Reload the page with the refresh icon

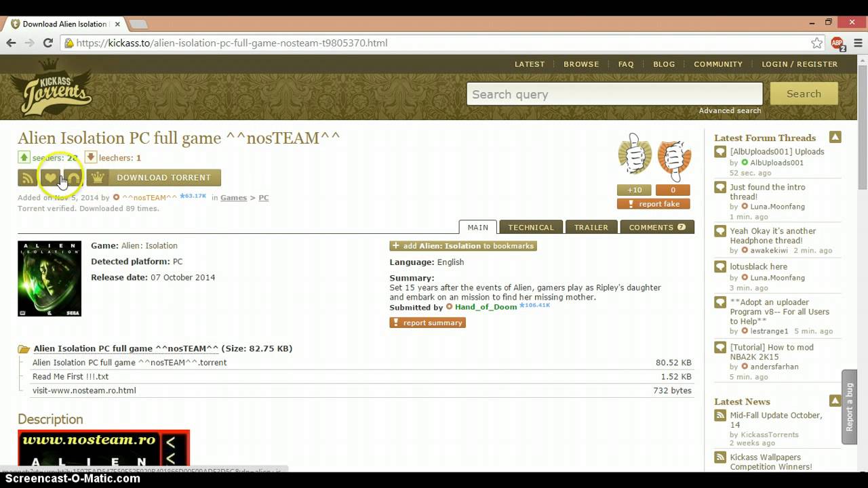[48, 43]
